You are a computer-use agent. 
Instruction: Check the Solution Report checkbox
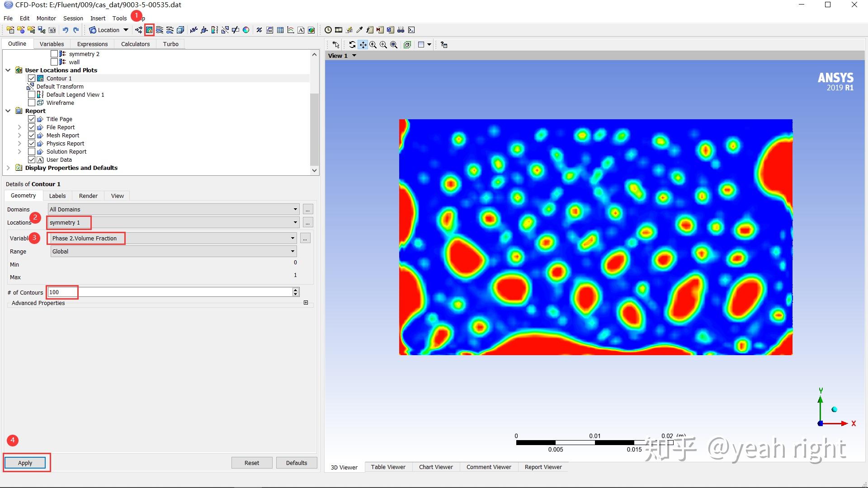point(32,152)
